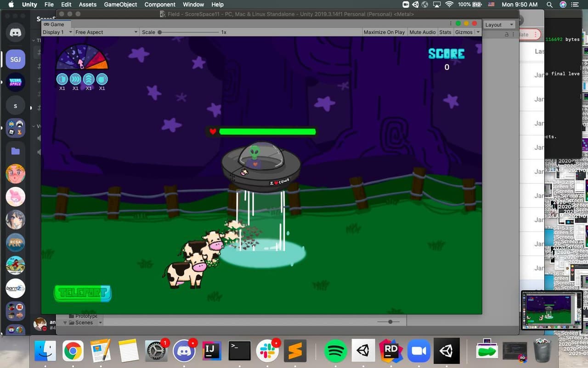Open Terminal from the Dock
This screenshot has height=368, width=588.
point(240,352)
